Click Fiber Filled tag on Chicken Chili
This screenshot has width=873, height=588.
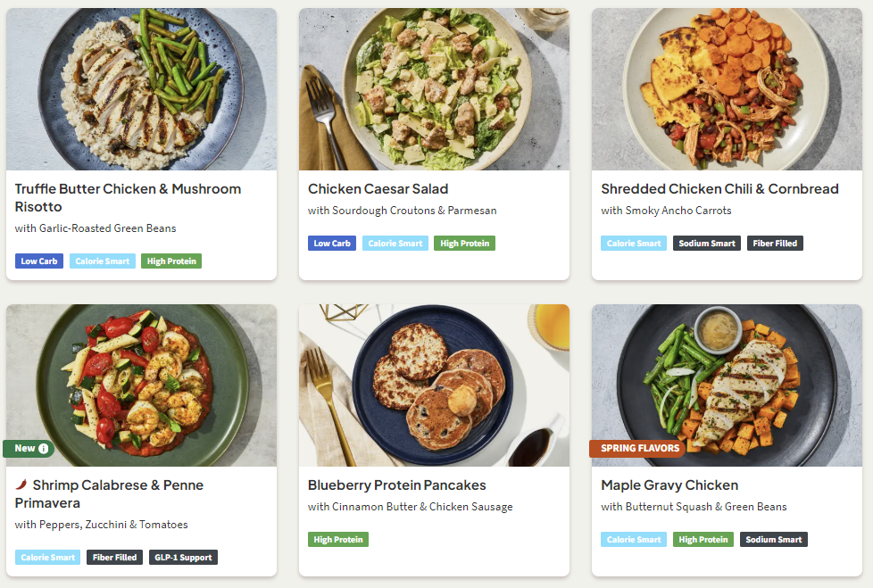tap(775, 244)
